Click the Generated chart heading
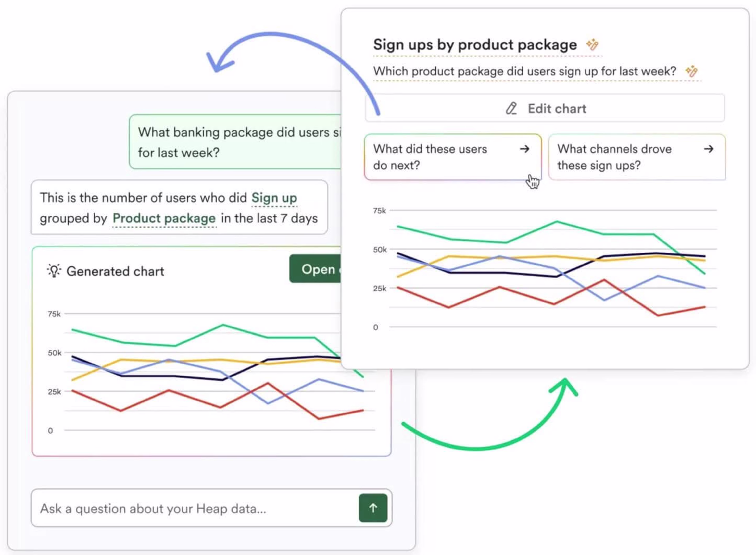 [x=115, y=271]
